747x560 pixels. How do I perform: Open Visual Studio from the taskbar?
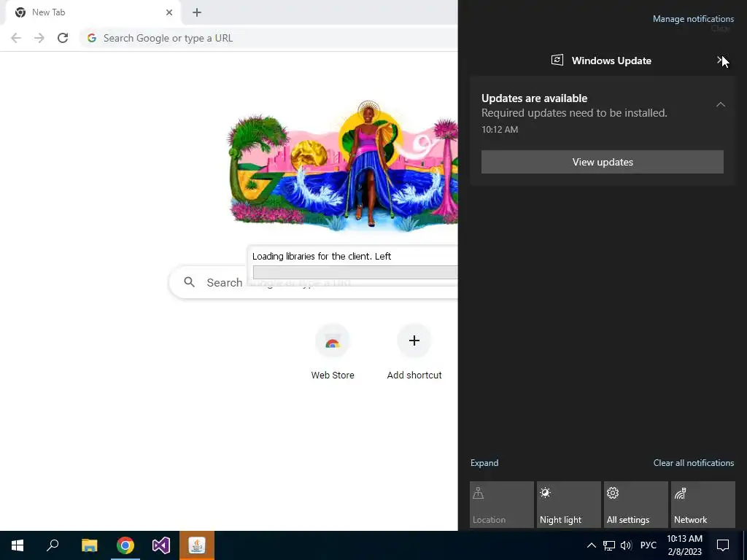(161, 545)
